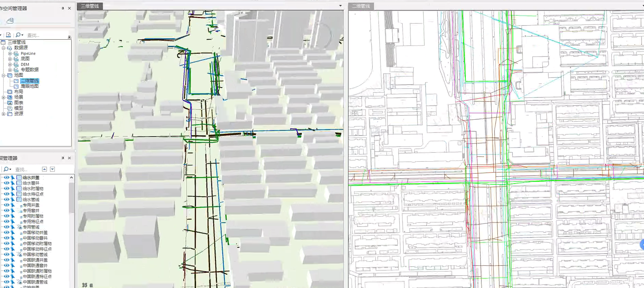
Task: Expand the 场景 tree node
Action: click(3, 97)
